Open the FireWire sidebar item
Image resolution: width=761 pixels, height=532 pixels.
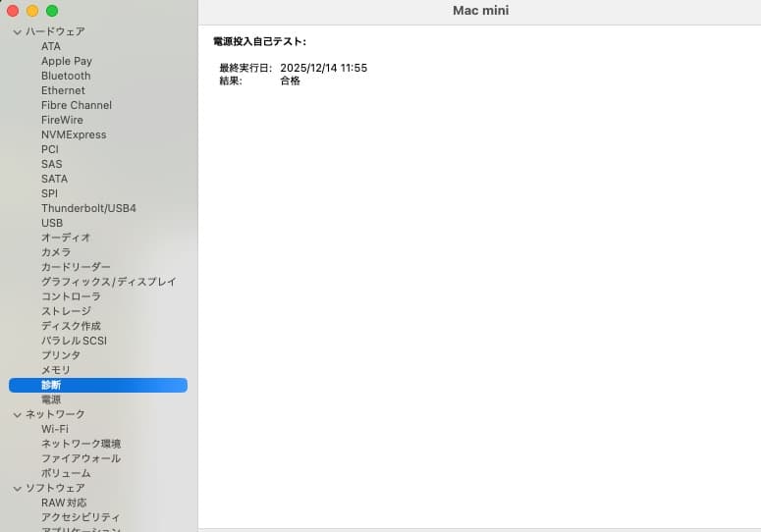[x=62, y=120]
